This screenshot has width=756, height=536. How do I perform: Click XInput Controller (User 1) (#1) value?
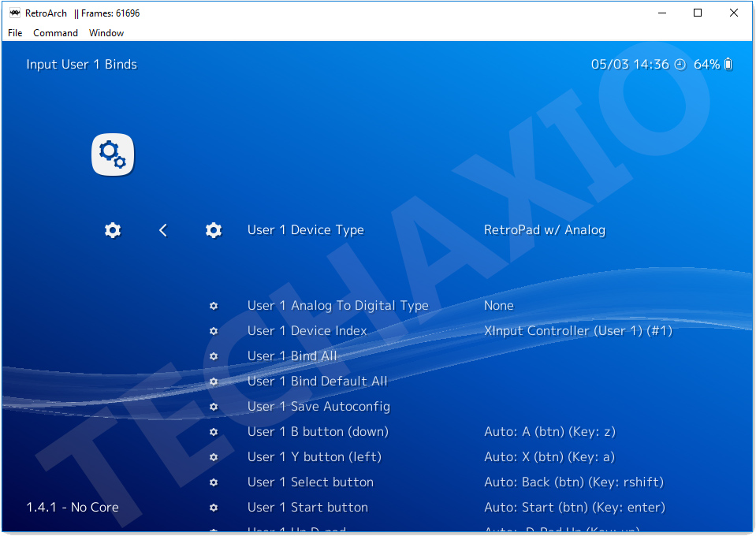[x=578, y=331]
